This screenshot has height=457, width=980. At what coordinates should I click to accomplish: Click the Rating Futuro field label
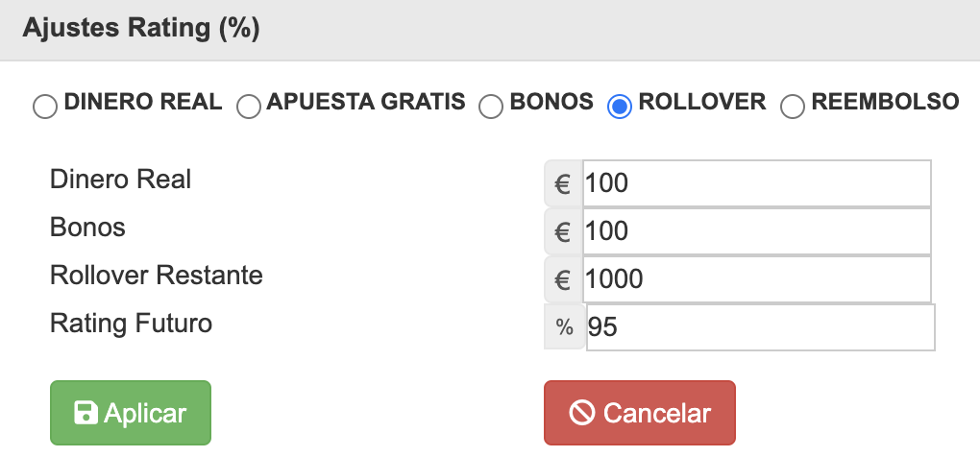tap(131, 323)
